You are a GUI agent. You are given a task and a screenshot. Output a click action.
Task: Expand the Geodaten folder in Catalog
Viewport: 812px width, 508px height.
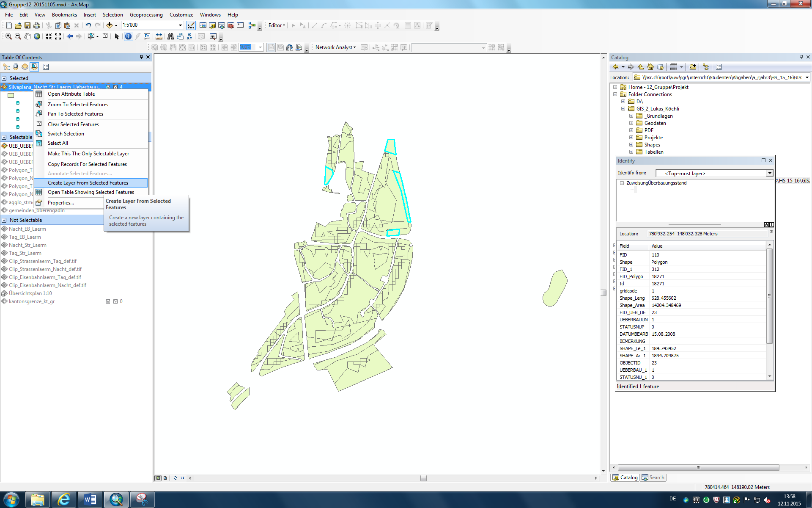click(x=631, y=123)
